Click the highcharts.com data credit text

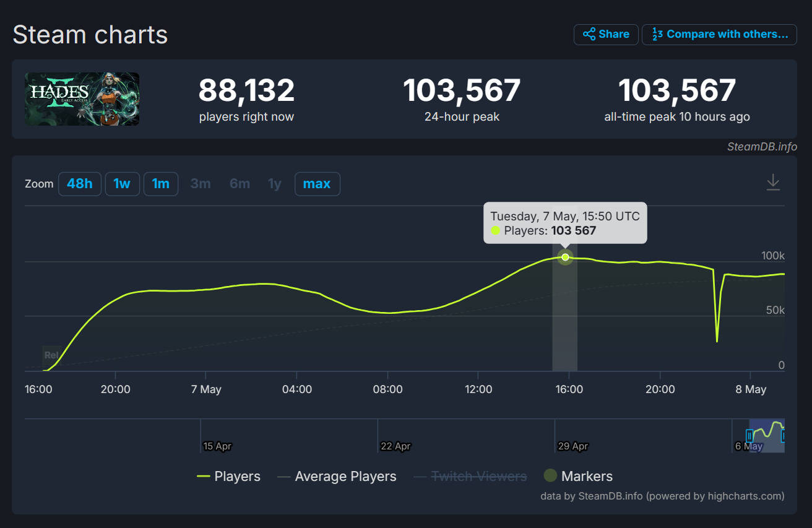[x=662, y=496]
